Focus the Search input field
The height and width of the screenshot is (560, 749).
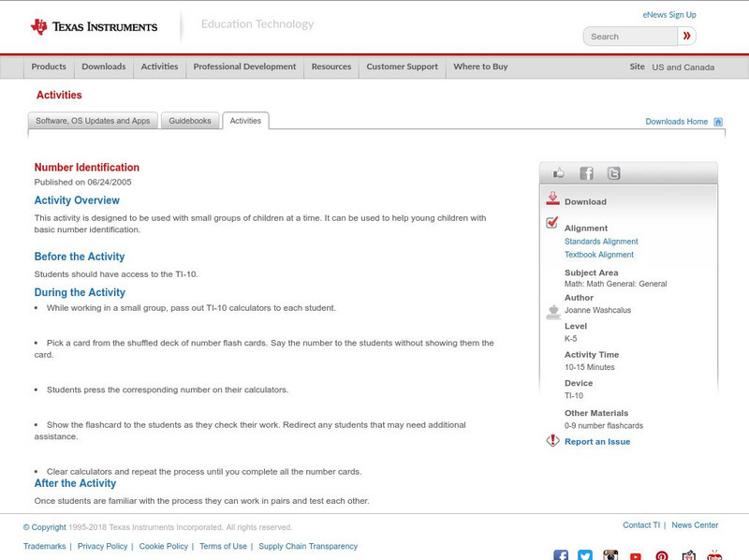tap(630, 37)
